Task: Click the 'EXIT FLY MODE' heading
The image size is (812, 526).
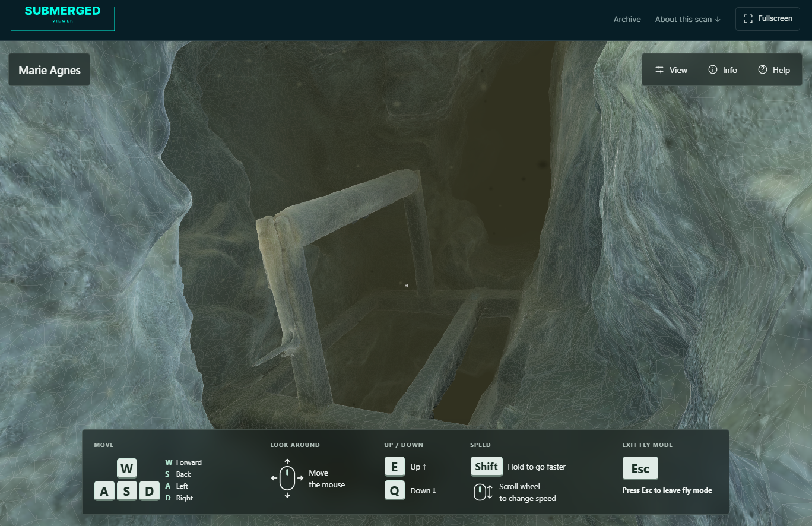Action: click(x=648, y=445)
